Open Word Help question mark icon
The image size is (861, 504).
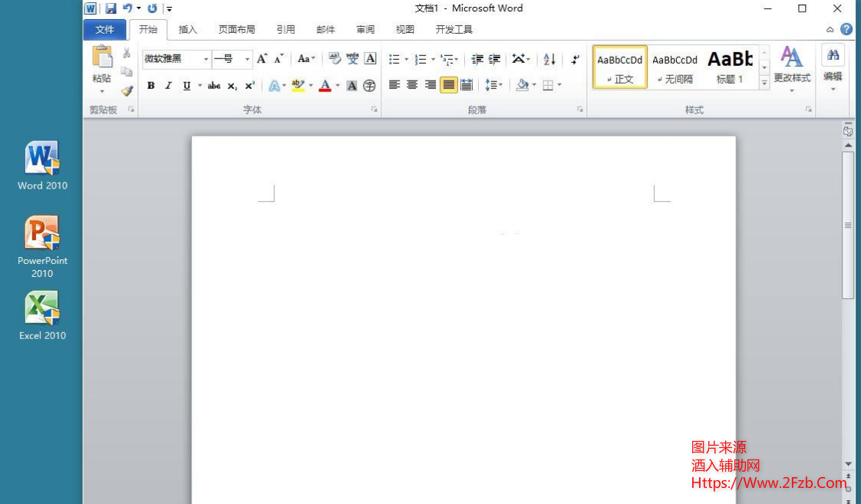pos(846,29)
